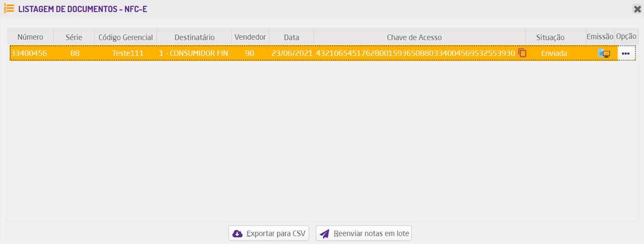Click the list icon in the title bar
This screenshot has height=245, width=644.
point(9,9)
